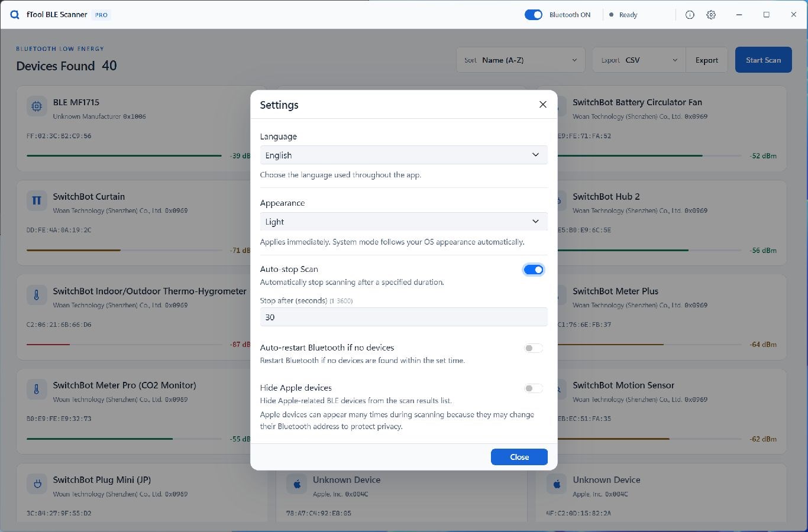Click the BLE MF1715 chip icon
This screenshot has height=532, width=808.
pos(37,106)
